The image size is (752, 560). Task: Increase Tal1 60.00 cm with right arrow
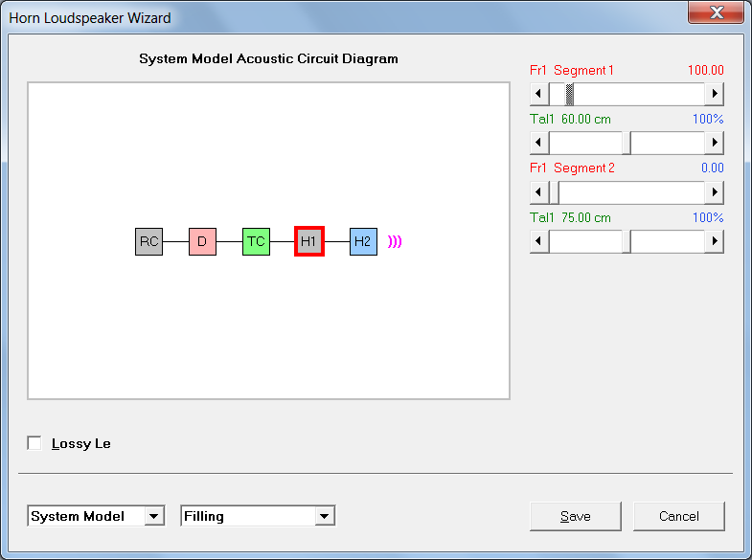pyautogui.click(x=715, y=143)
